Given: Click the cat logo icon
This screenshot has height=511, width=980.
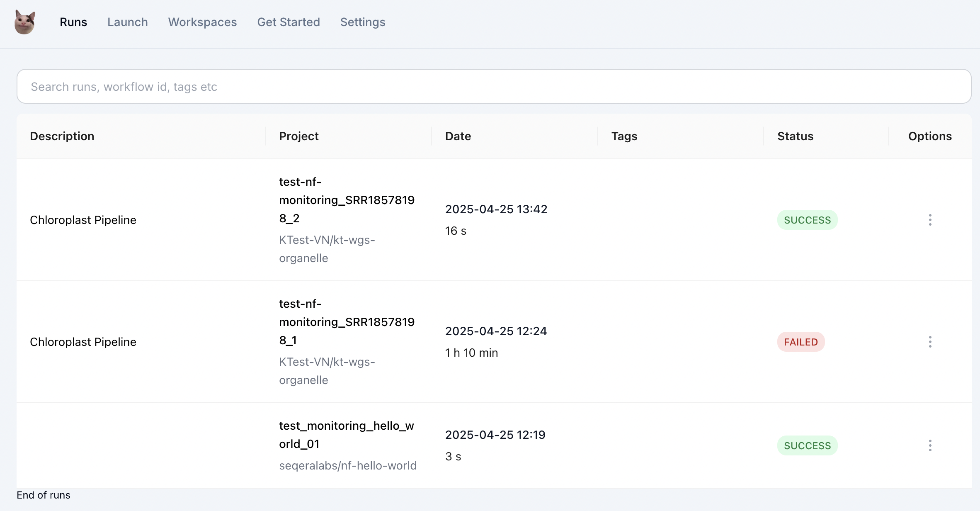Looking at the screenshot, I should pos(25,22).
